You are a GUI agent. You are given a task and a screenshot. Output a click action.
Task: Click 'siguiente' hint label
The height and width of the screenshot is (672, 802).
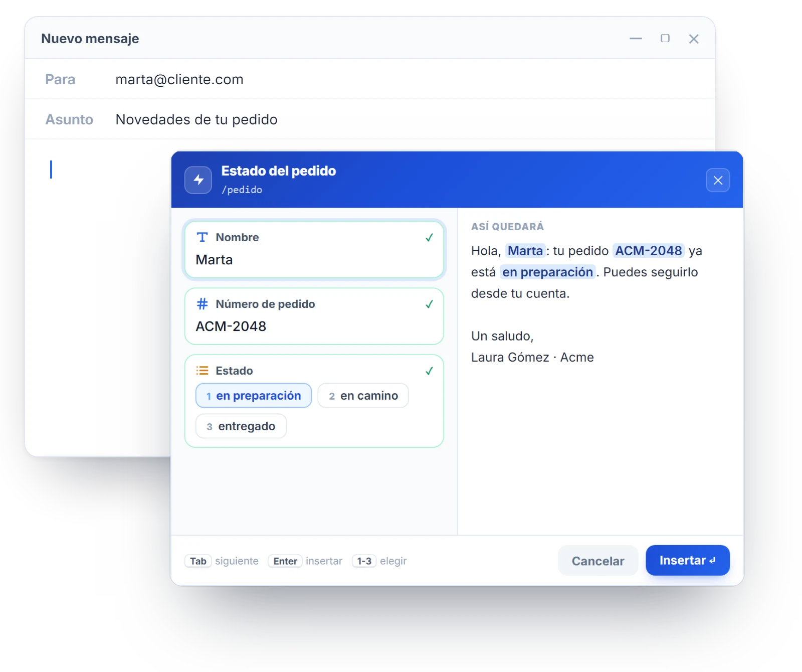[x=237, y=561]
